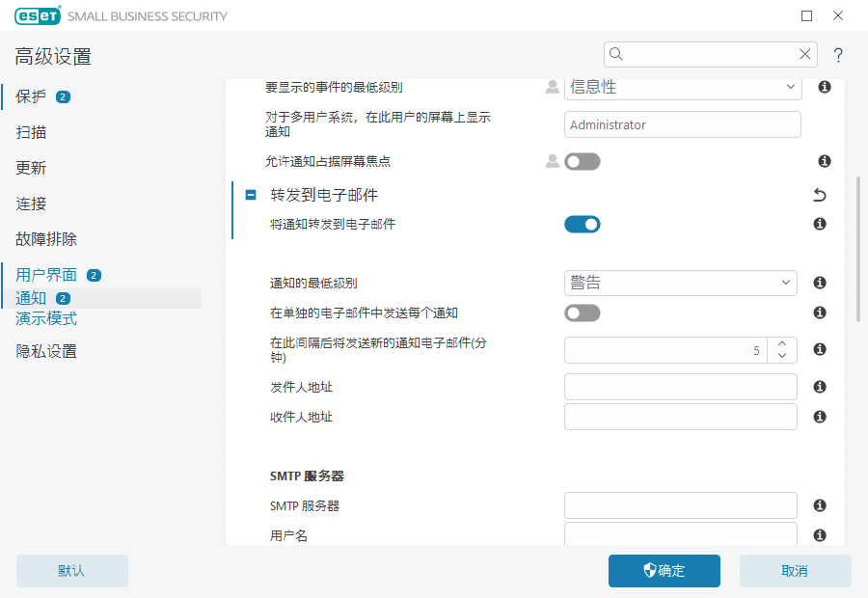This screenshot has height=598, width=868.
Task: Collapse the 转发到电子邮件 section
Action: coord(250,195)
